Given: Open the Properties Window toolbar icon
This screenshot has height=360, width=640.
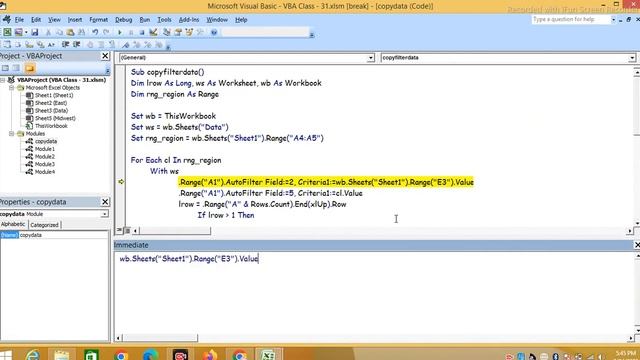Looking at the screenshot, I should pos(178,32).
